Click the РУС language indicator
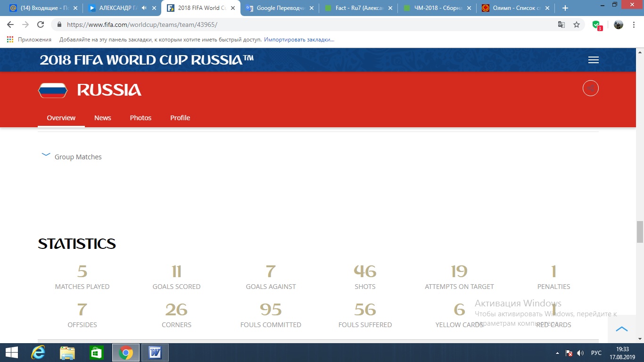The image size is (644, 362). (596, 353)
